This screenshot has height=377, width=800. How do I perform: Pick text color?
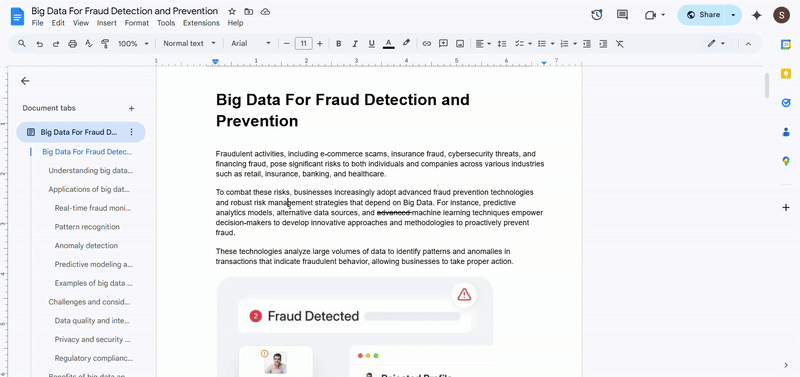coord(388,44)
